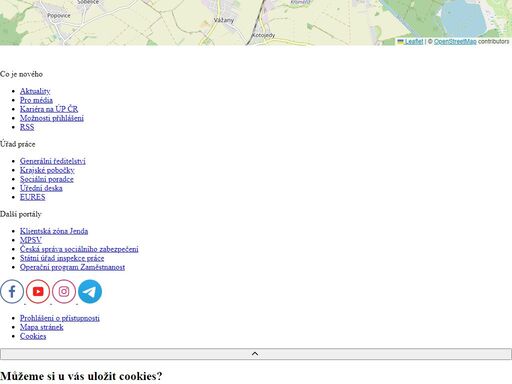This screenshot has height=384, width=512.
Task: Open Kariéra na ÚP ČR link
Action: (x=49, y=109)
